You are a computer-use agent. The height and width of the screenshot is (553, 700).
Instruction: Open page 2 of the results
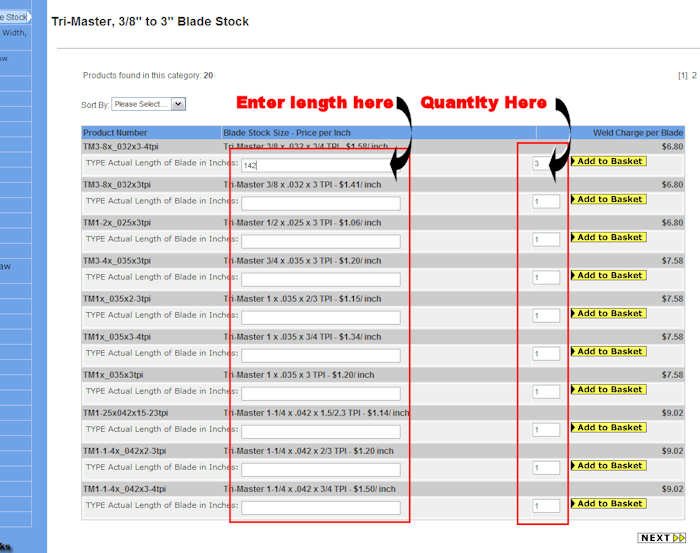pyautogui.click(x=694, y=75)
